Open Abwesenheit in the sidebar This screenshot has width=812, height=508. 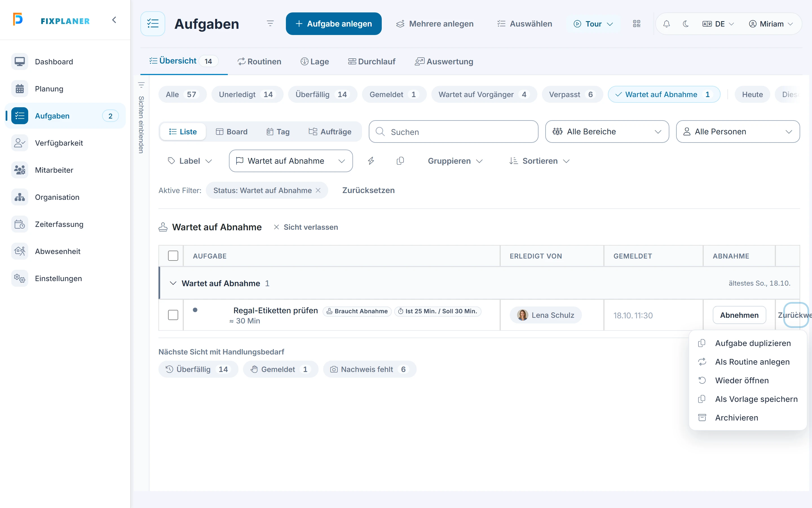(65, 251)
